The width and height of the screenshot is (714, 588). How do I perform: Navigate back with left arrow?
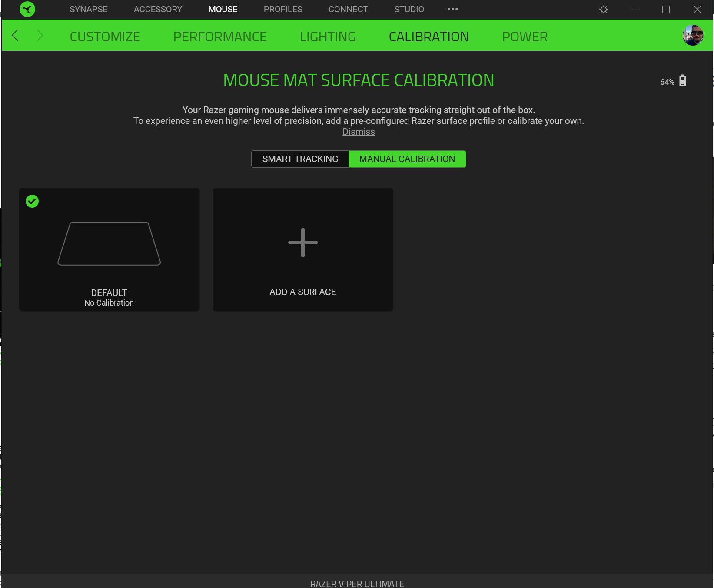(15, 35)
